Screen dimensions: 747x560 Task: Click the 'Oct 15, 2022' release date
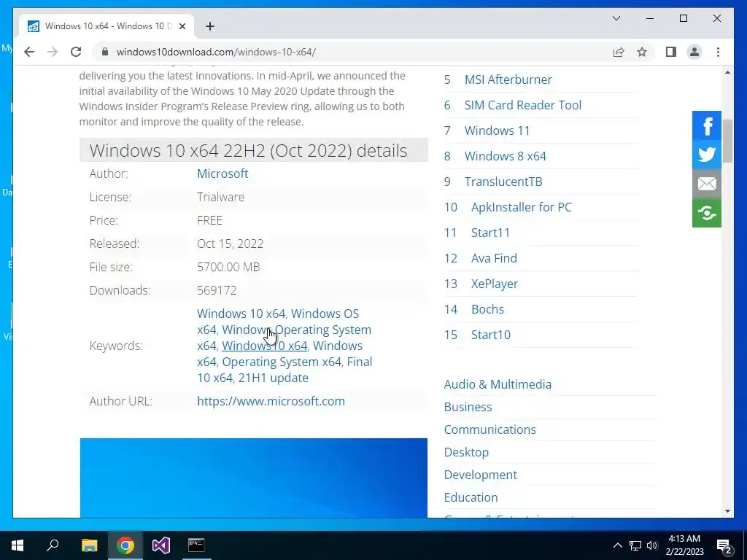(x=230, y=244)
